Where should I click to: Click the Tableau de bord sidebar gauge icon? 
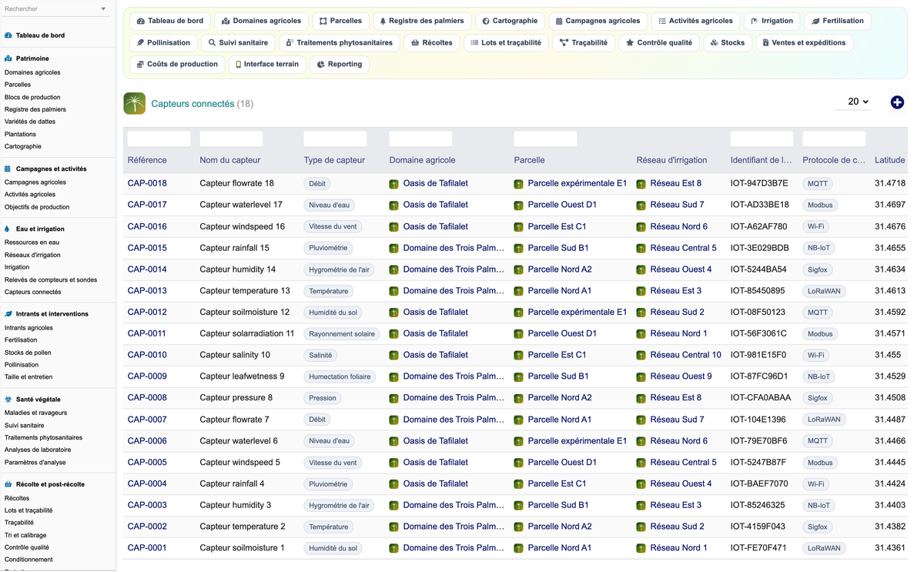(x=8, y=35)
